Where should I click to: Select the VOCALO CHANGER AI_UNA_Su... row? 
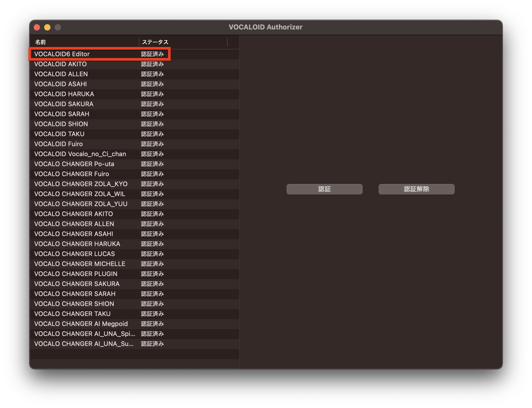coord(84,344)
